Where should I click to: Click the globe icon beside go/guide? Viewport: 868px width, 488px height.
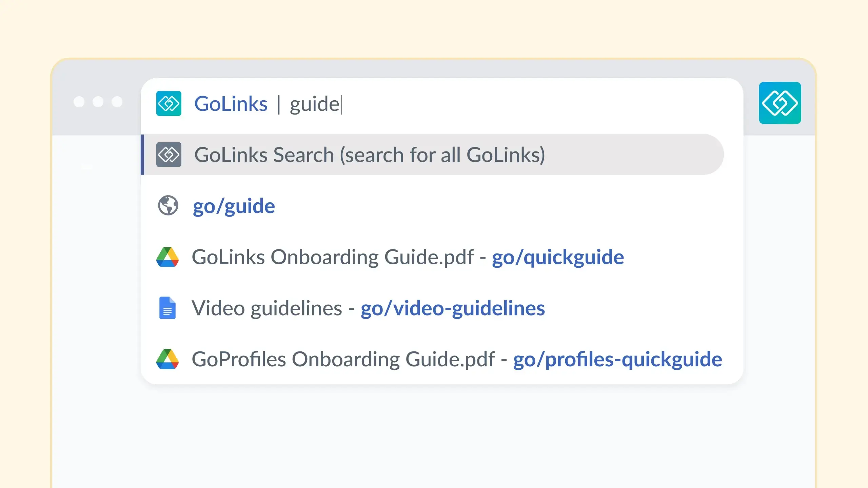[x=169, y=206]
